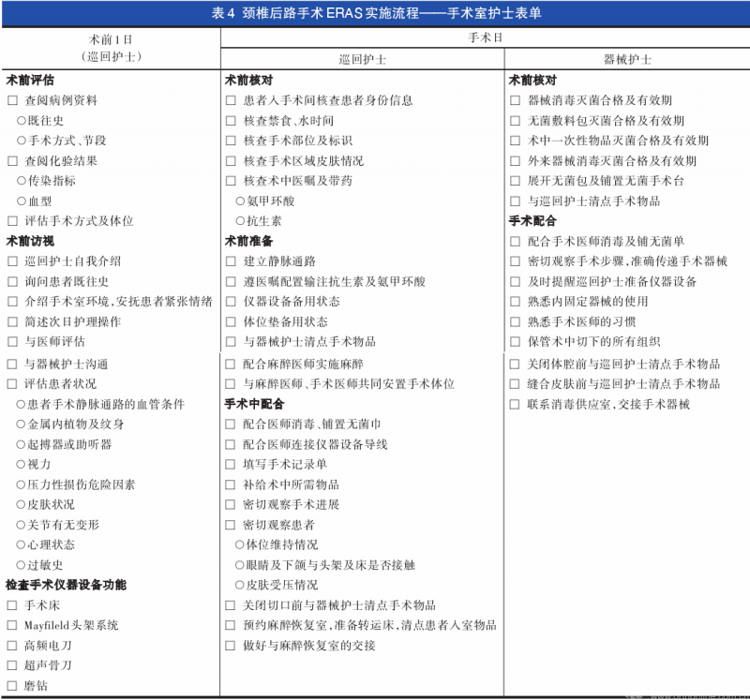
Task: Tick the 简述次日护理操作 checkbox
Action: 13,321
